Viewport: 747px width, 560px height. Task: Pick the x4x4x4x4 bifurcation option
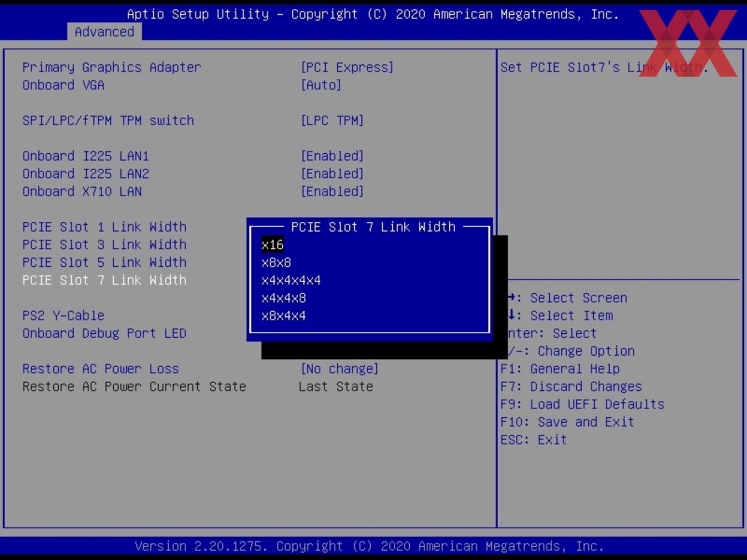[x=291, y=281]
